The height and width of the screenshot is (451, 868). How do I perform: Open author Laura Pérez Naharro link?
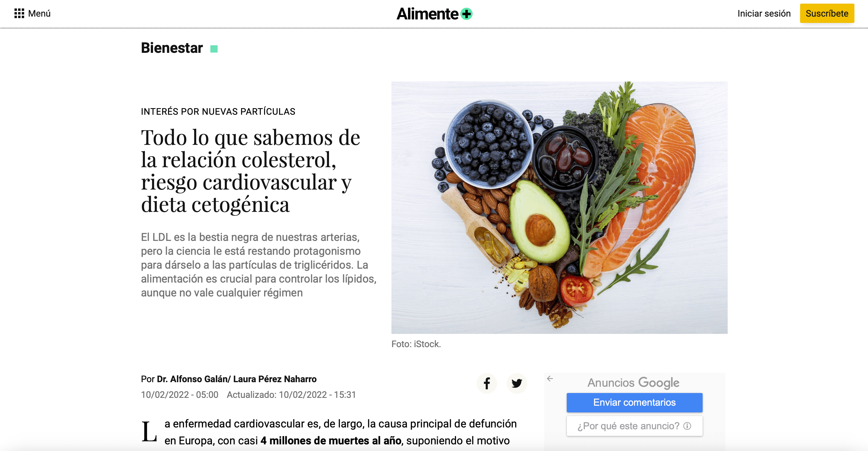(x=275, y=379)
